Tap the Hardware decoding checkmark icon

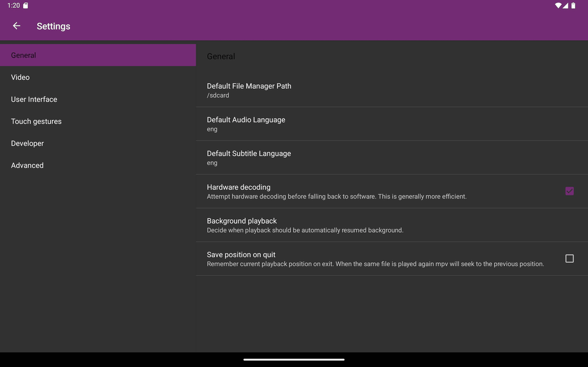point(569,190)
